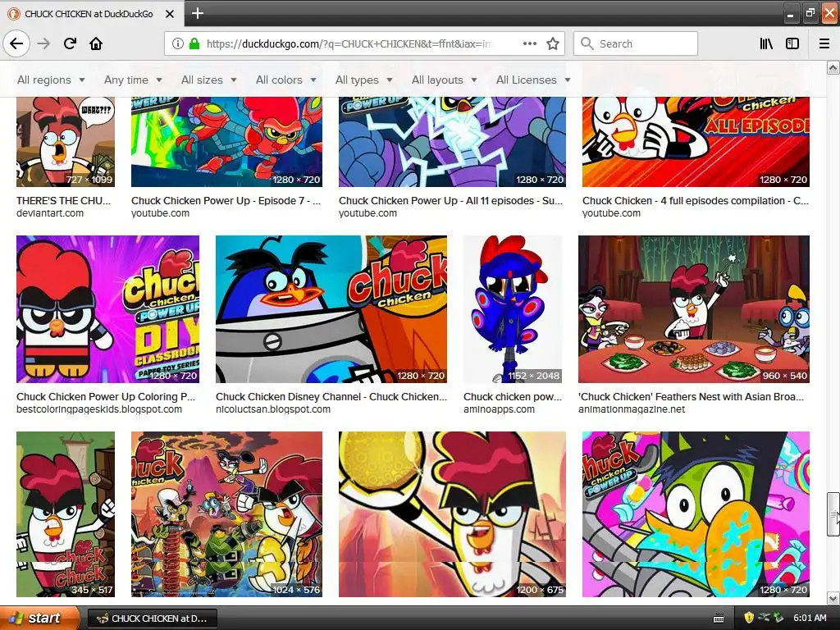Click the green secure padlock icon
Image resolution: width=840 pixels, height=630 pixels.
pyautogui.click(x=194, y=43)
